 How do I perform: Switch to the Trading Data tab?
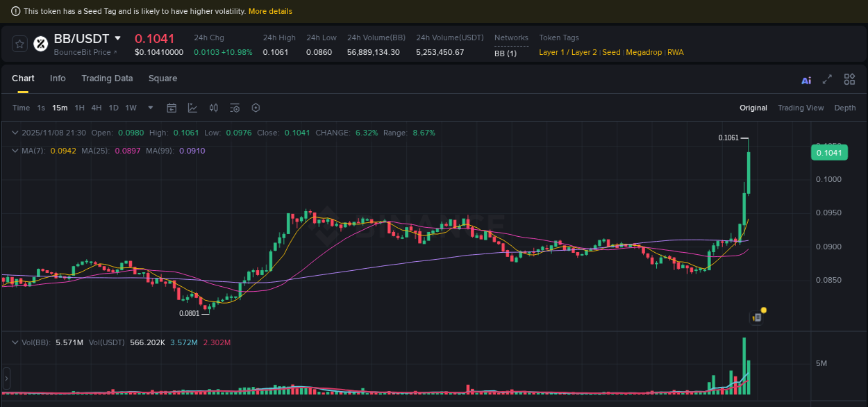coord(107,78)
